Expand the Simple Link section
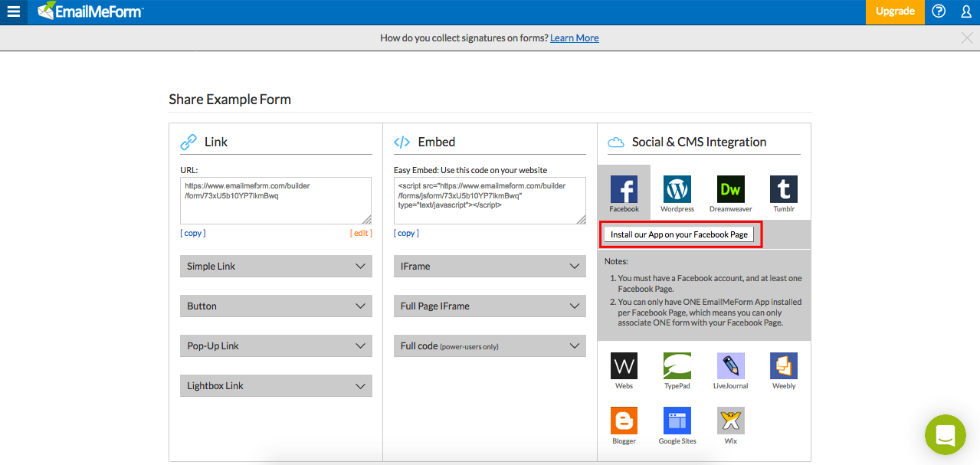980x465 pixels. (x=276, y=267)
